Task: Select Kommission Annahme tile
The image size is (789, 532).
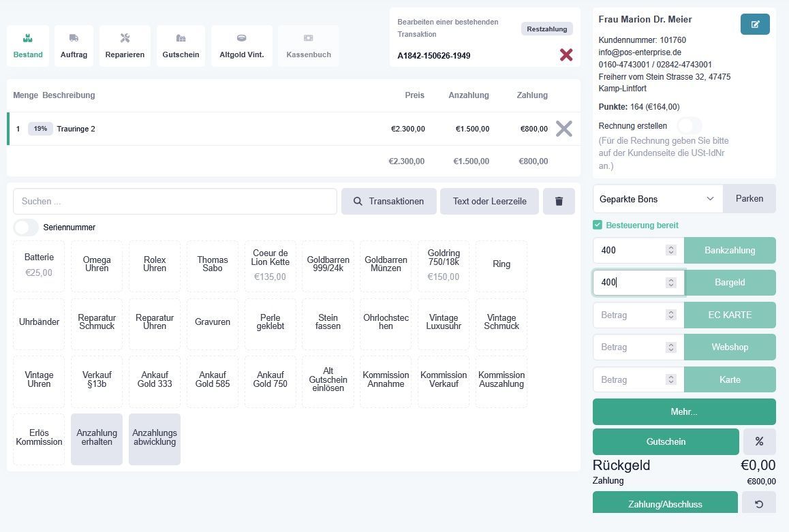Action: tap(386, 381)
